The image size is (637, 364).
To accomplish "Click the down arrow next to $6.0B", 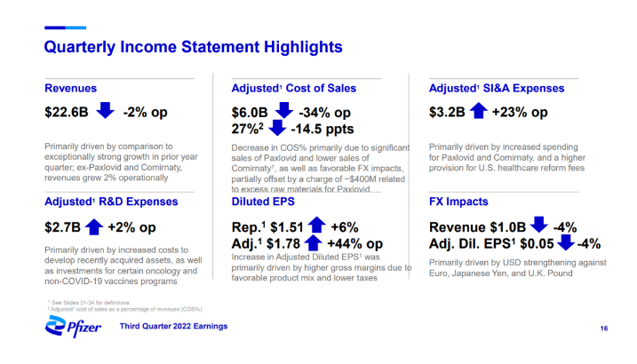I will pyautogui.click(x=283, y=112).
